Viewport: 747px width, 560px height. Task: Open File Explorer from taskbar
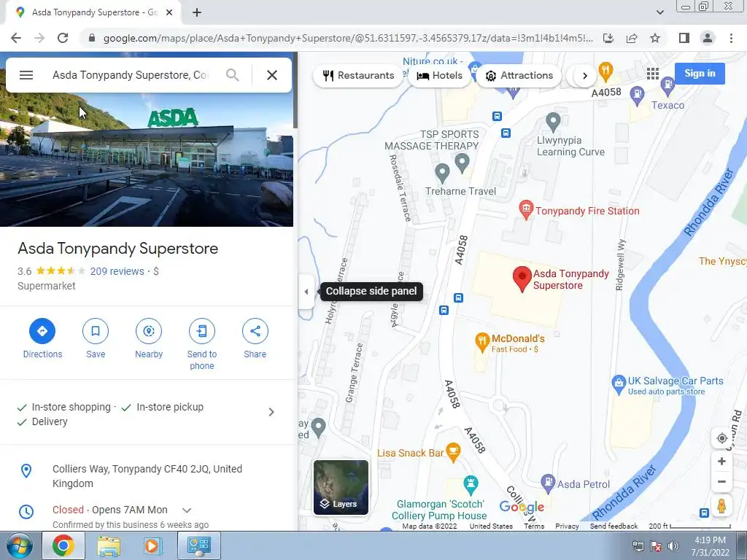[109, 545]
